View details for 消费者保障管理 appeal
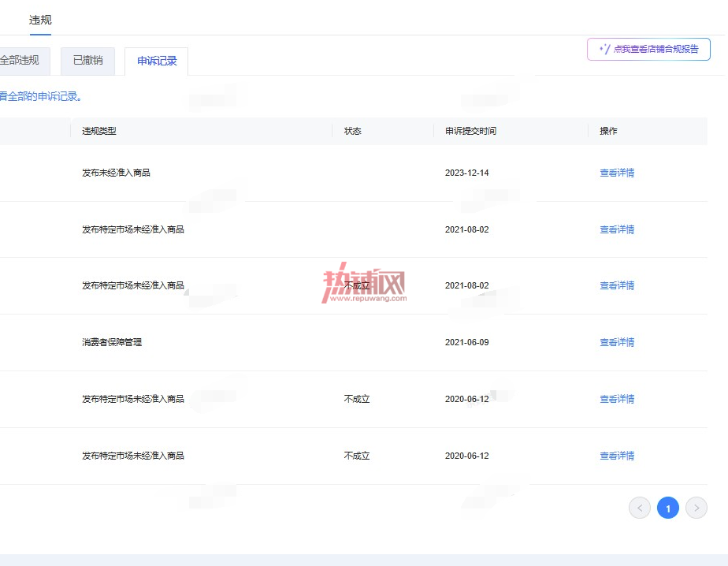 click(617, 342)
